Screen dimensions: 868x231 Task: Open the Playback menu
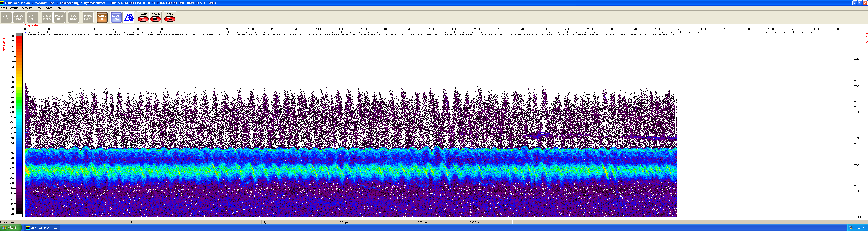[48, 8]
